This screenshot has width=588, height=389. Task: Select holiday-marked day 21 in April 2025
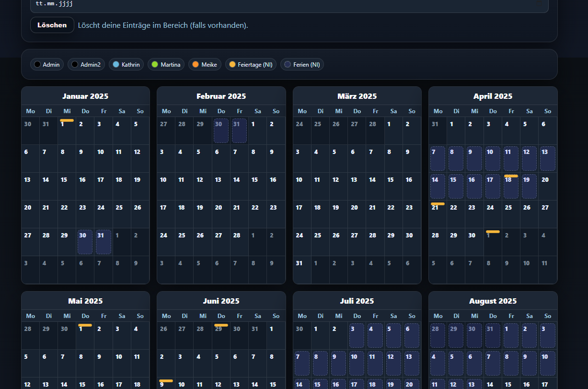tap(438, 214)
